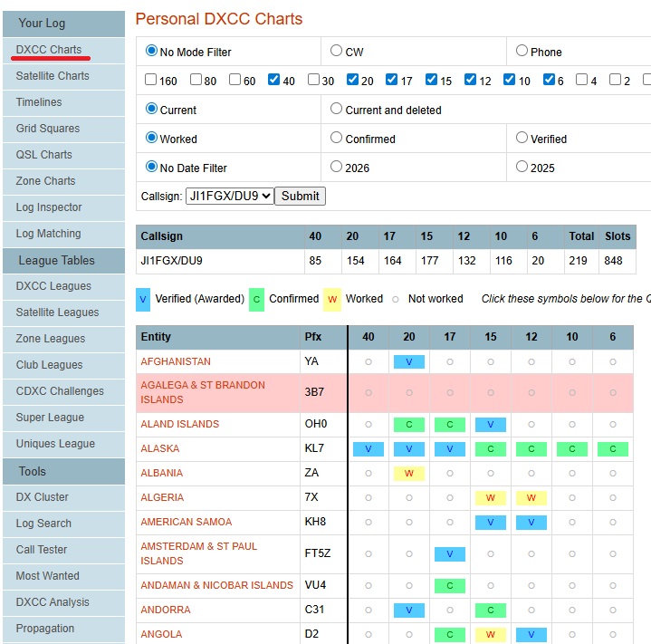651x644 pixels.
Task: Open the Callsign dropdown
Action: pos(229,196)
